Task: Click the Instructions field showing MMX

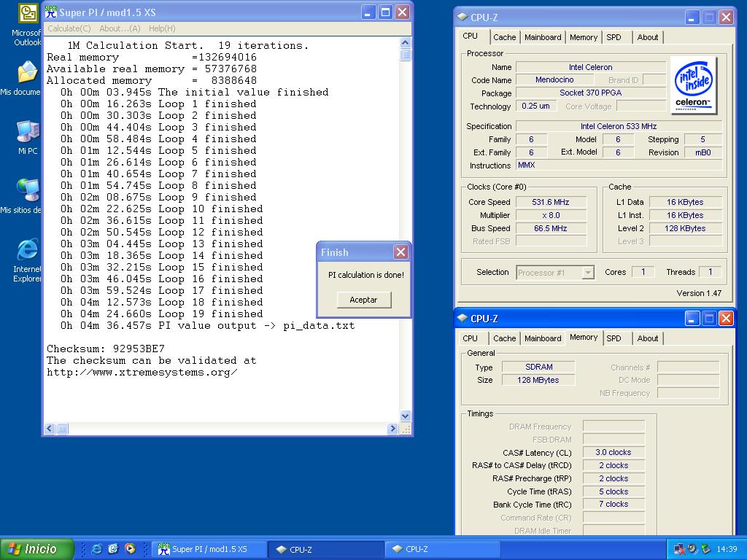Action: coord(619,166)
